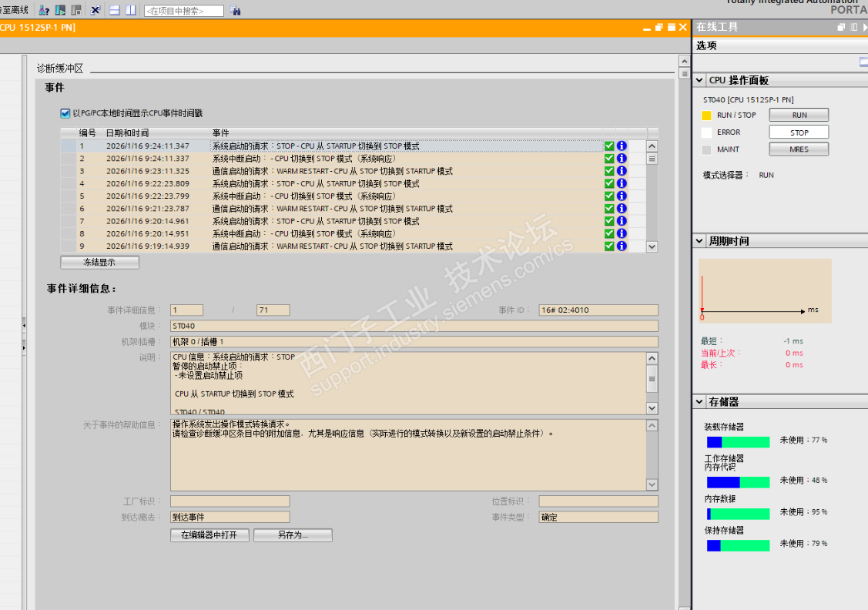Click the MRES memory reset button
868x610 pixels.
coord(799,149)
